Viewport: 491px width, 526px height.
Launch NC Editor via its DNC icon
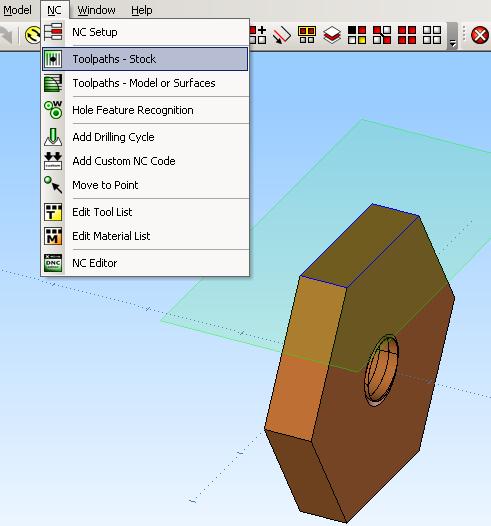(53, 263)
